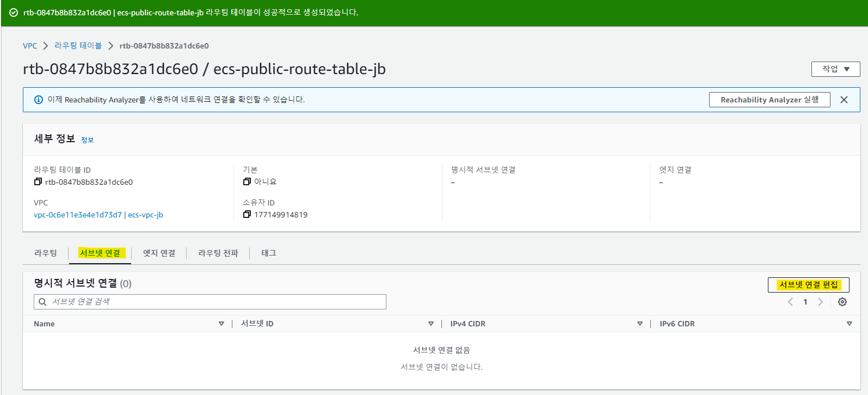Select the 서브넷 연결 tab
Viewport: 868px width, 395px height.
coord(100,253)
